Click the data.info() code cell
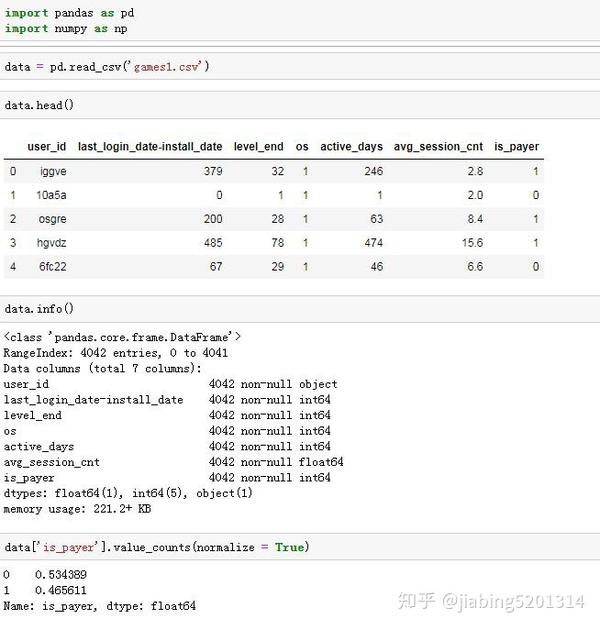Screen dimensions: 600x630 (300, 309)
